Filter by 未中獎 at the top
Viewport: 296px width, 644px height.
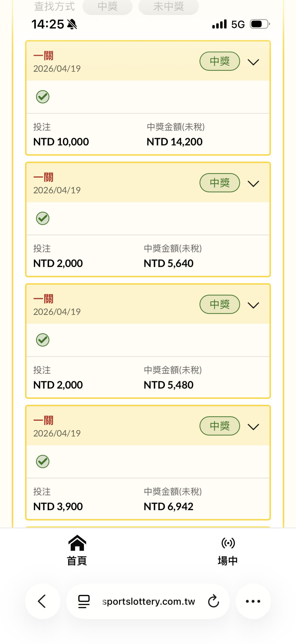pos(168,7)
